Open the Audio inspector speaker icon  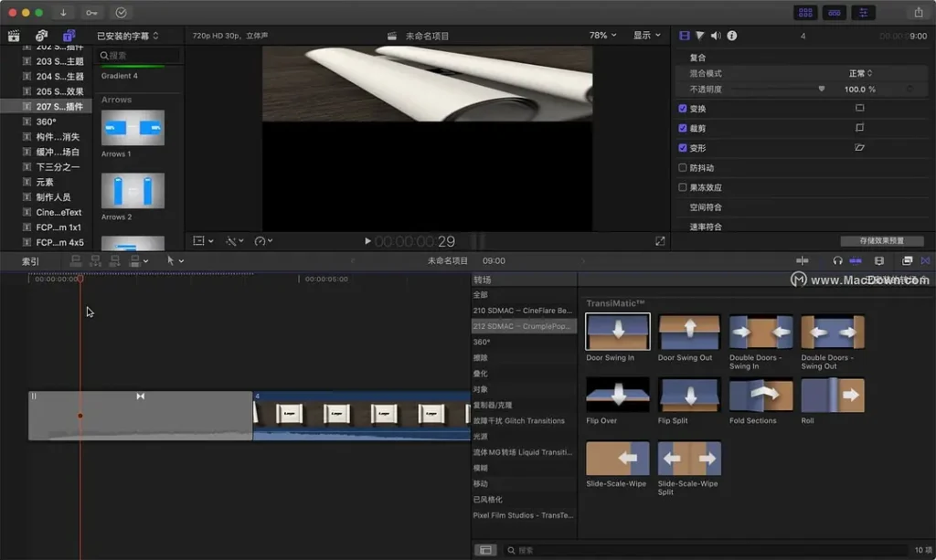tap(716, 36)
